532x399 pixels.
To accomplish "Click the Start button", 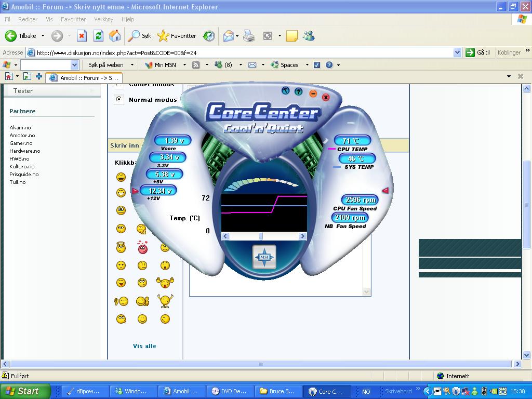I will click(25, 391).
